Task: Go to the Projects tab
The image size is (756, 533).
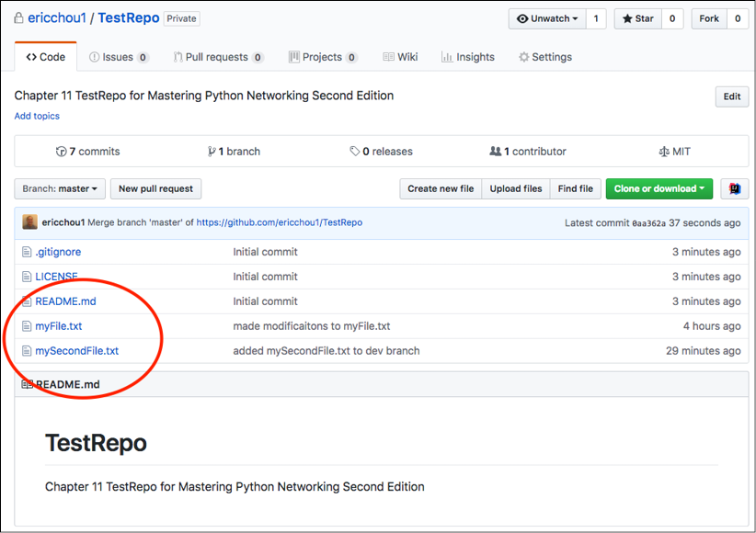Action: click(x=323, y=57)
